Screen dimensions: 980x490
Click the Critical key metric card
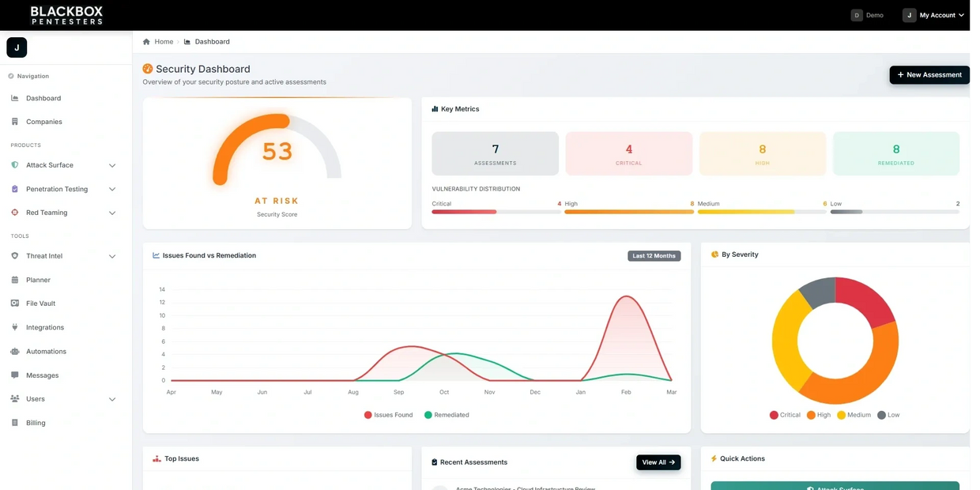629,153
